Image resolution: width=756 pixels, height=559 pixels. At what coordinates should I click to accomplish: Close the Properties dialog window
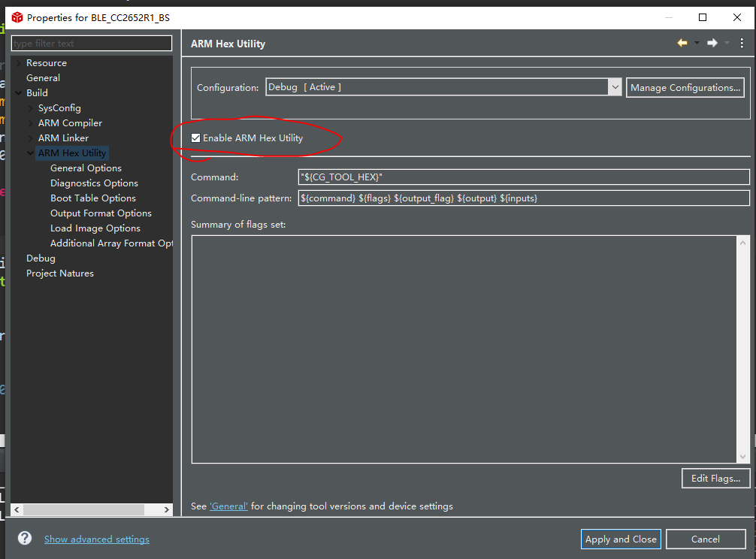736,17
